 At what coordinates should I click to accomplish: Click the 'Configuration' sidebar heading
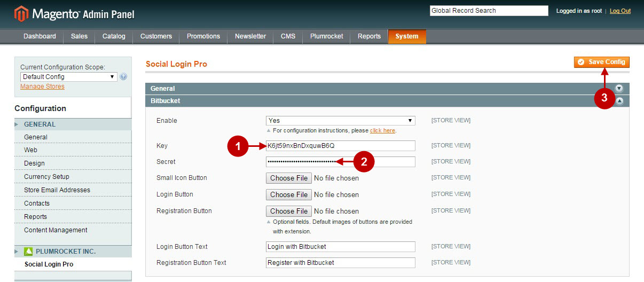41,108
